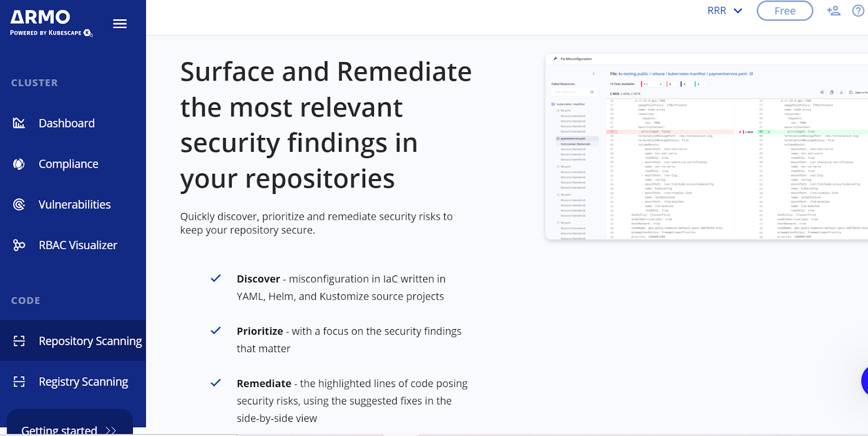Click the Vulnerabilities radar icon
Image resolution: width=868 pixels, height=436 pixels.
[x=19, y=205]
